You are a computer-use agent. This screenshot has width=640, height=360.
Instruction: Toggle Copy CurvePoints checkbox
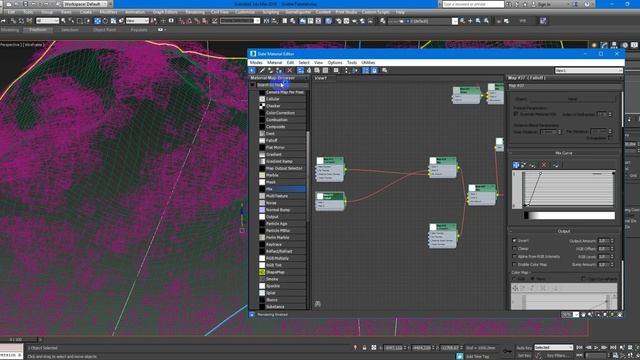tap(584, 279)
